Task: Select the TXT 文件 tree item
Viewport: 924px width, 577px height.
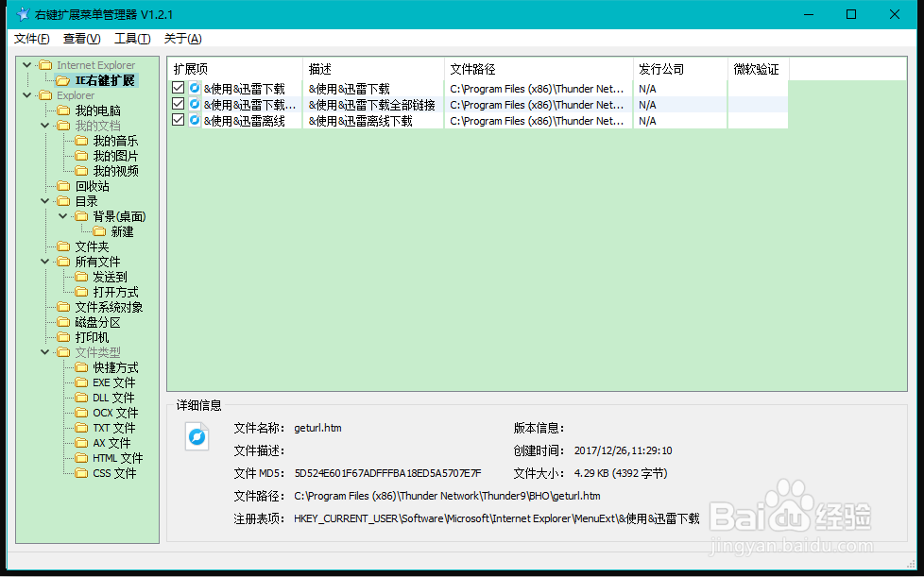Action: [114, 428]
